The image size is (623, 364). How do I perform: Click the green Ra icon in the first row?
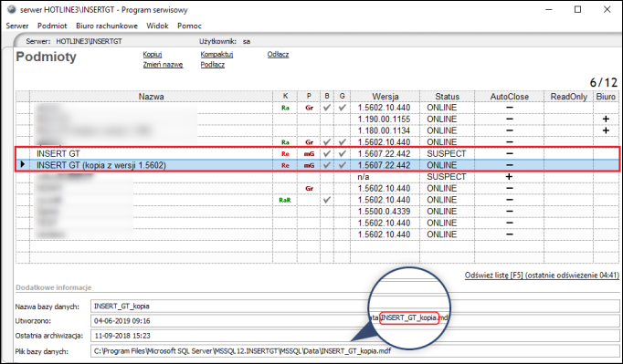pyautogui.click(x=285, y=108)
